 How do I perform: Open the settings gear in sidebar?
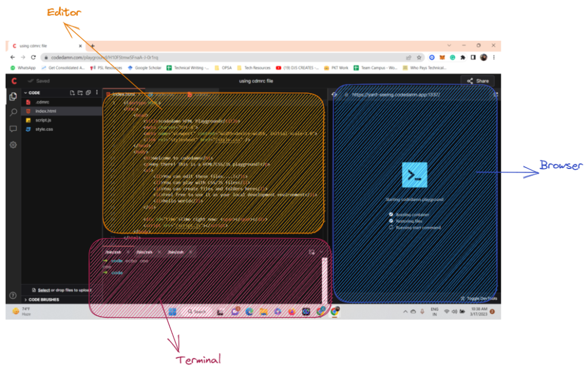click(x=13, y=145)
